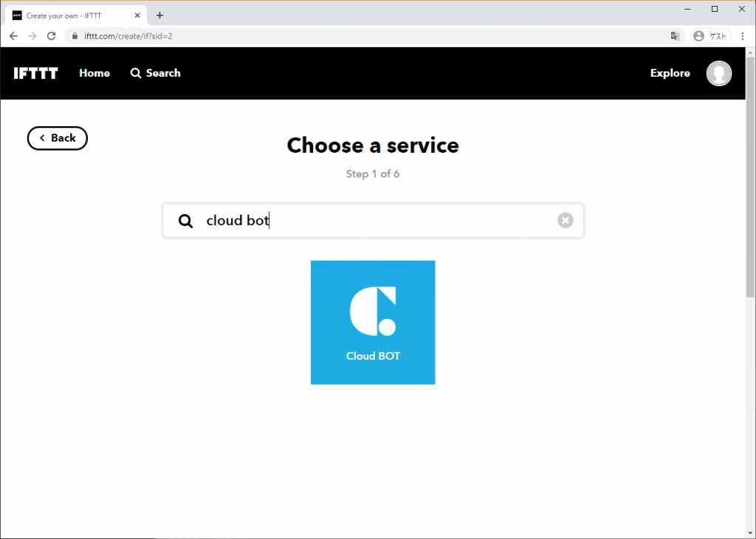This screenshot has height=539, width=756.
Task: Close the 'Create your own - IFTTT' tab
Action: [137, 16]
